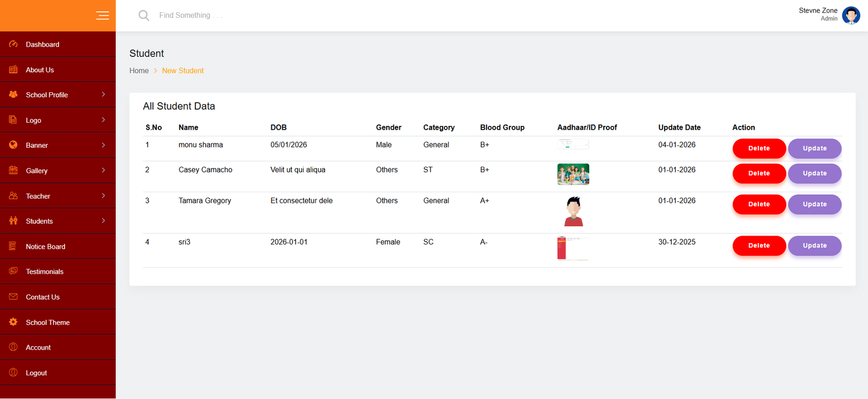Click the date cell 04-01-2026
The width and height of the screenshot is (868, 399).
point(676,145)
